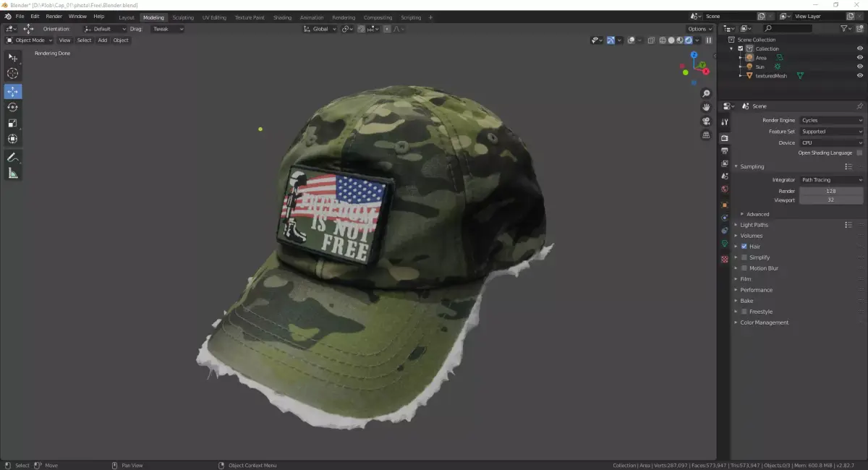
Task: Toggle X-ray mode in viewport header
Action: (x=651, y=40)
